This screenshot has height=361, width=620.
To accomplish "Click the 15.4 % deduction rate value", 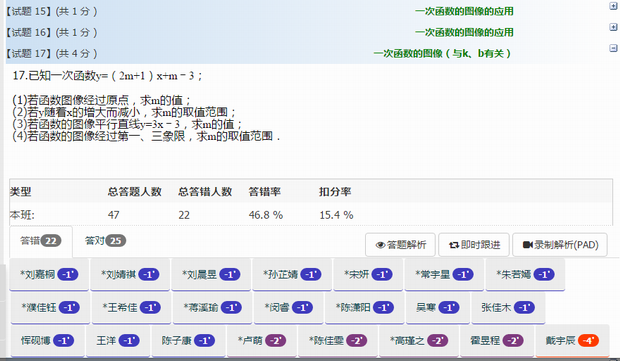I will point(336,215).
